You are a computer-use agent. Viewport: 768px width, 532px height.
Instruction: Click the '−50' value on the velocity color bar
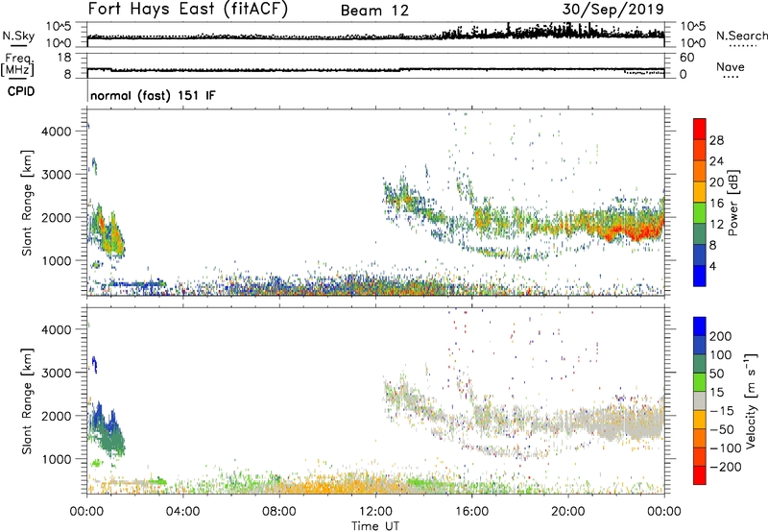[x=722, y=429]
